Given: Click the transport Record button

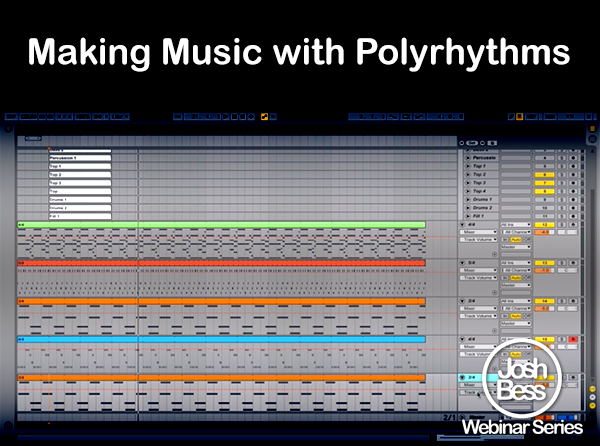Looking at the screenshot, I should pos(243,117).
